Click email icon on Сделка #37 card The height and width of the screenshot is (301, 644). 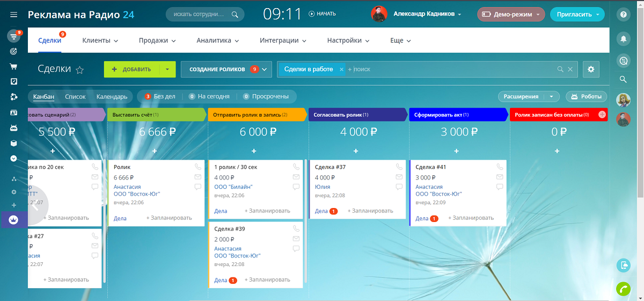pos(399,177)
